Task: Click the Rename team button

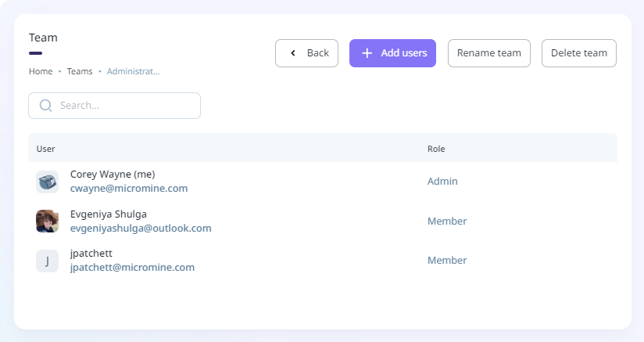Action: click(x=488, y=53)
